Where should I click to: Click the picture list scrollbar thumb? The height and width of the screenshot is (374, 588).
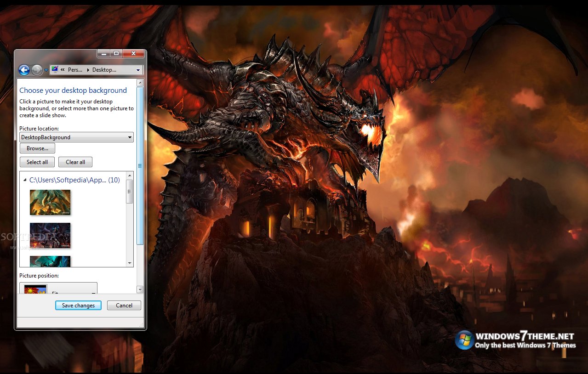pos(130,192)
